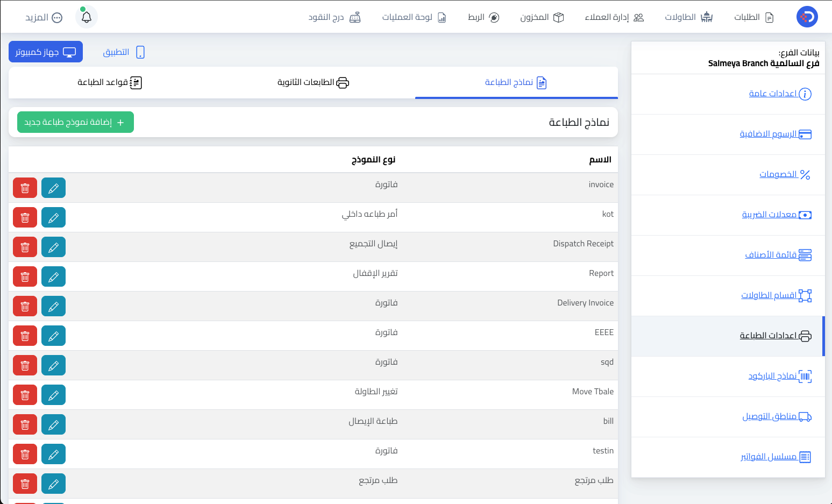Delete the bill template
This screenshot has width=832, height=504.
pyautogui.click(x=25, y=424)
